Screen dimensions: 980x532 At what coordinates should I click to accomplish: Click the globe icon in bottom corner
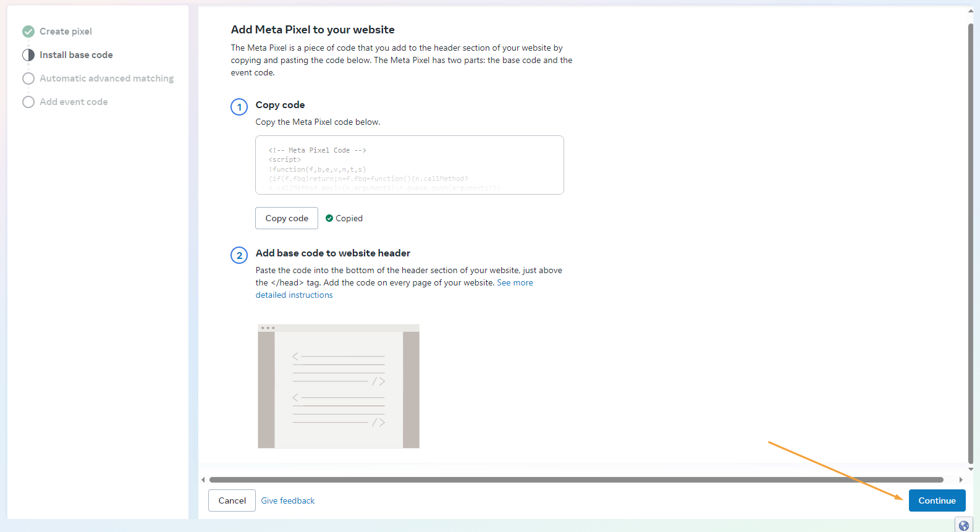963,525
